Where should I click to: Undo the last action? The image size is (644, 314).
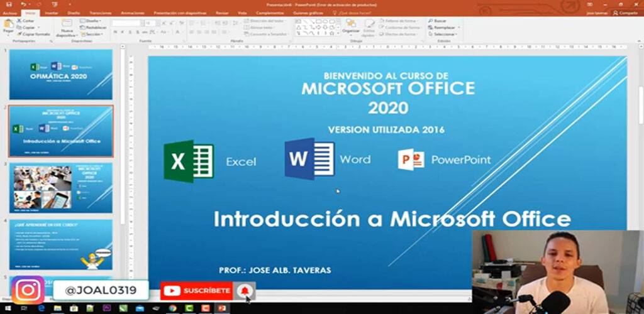tap(24, 4)
